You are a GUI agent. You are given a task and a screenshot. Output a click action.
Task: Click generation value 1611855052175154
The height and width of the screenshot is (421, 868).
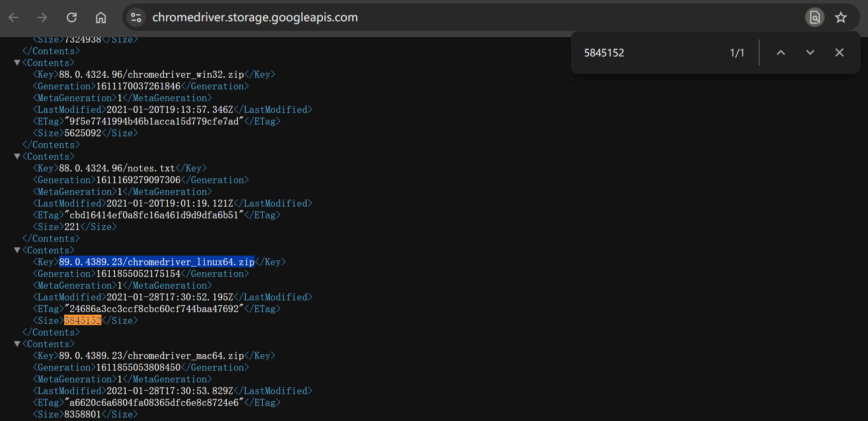(138, 274)
